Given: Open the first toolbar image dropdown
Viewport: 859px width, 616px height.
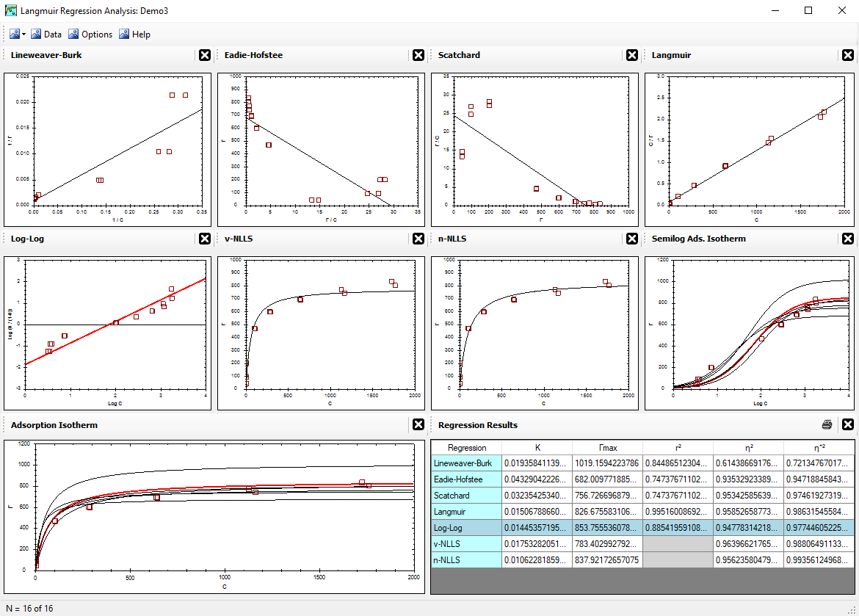Looking at the screenshot, I should (x=18, y=35).
